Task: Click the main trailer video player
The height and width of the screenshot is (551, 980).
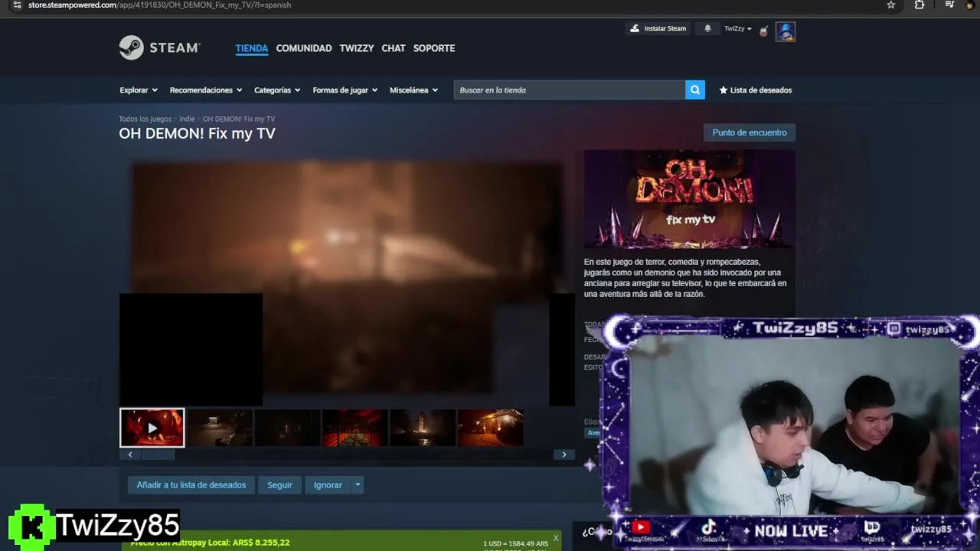Action: pyautogui.click(x=347, y=277)
